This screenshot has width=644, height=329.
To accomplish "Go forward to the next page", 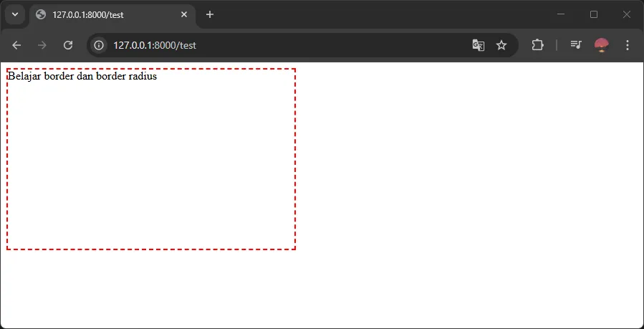I will click(x=42, y=45).
